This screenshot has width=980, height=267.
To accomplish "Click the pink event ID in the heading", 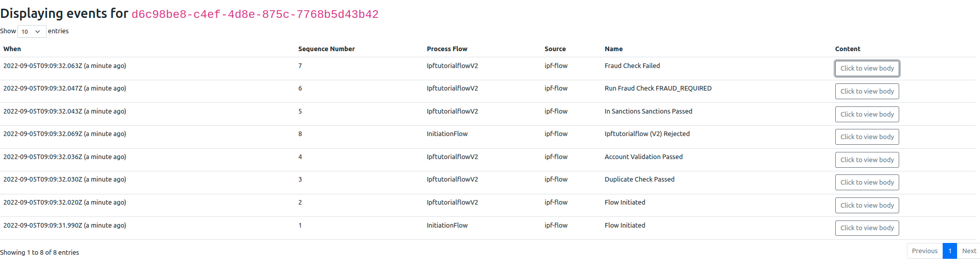I will pos(255,14).
